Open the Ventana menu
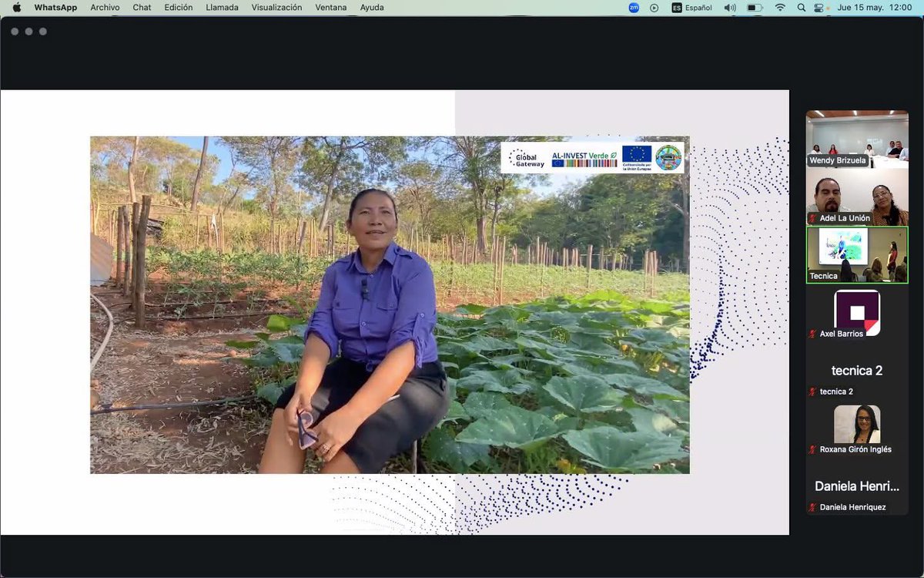Screen dimensions: 924x578 pos(331,8)
